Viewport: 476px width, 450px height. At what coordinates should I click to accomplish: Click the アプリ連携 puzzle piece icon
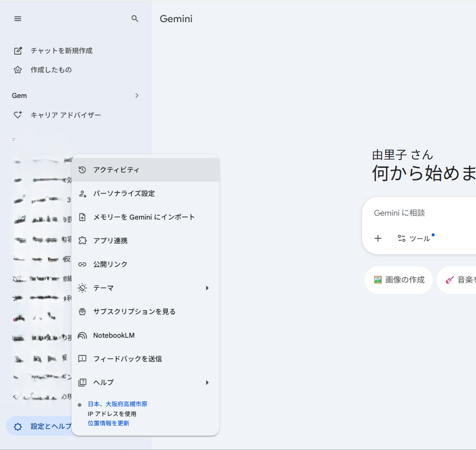point(83,241)
